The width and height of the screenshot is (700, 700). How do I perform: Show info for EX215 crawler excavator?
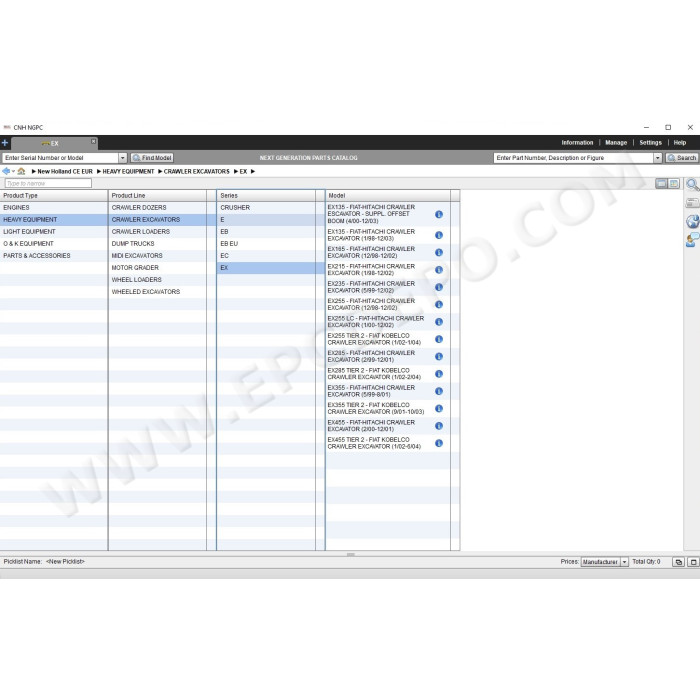(x=439, y=270)
